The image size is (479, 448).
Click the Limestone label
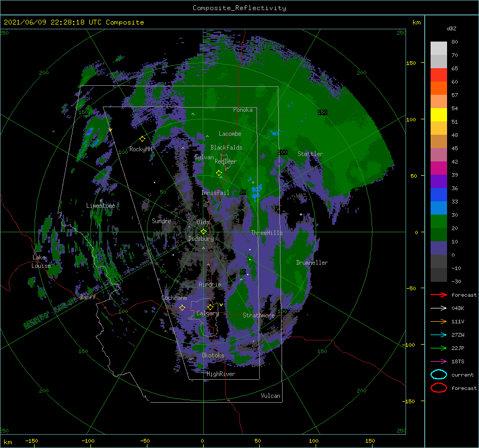(101, 206)
